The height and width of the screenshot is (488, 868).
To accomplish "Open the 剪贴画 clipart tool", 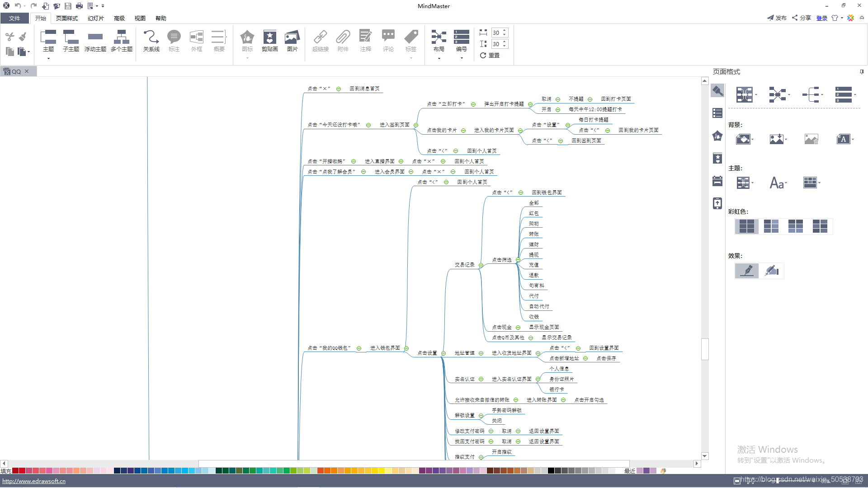I will pos(270,41).
